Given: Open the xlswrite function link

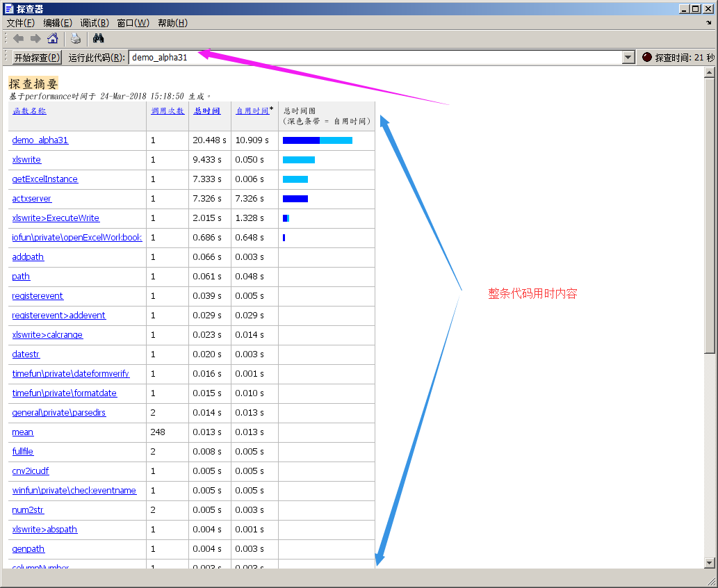Looking at the screenshot, I should tap(26, 160).
